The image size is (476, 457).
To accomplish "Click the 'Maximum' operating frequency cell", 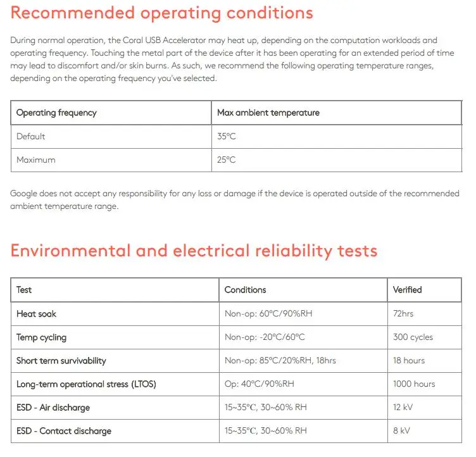I will tap(36, 160).
